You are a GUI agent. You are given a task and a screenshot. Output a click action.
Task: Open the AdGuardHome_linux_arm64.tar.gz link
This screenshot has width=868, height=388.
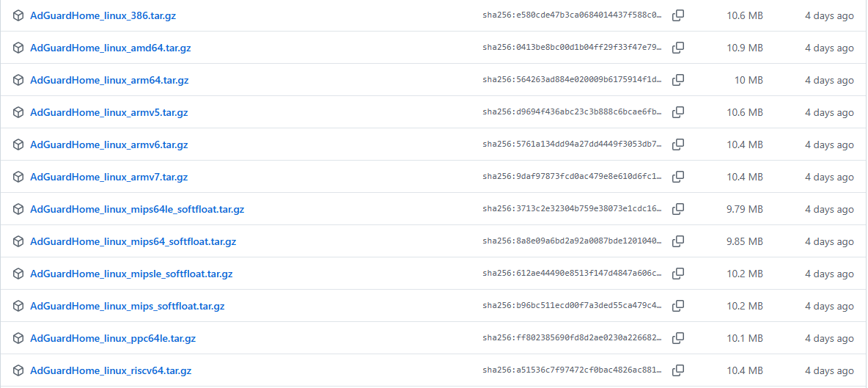coord(109,80)
